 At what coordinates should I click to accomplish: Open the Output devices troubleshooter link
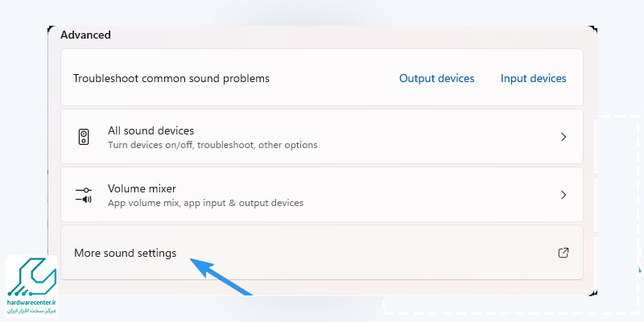click(x=436, y=78)
